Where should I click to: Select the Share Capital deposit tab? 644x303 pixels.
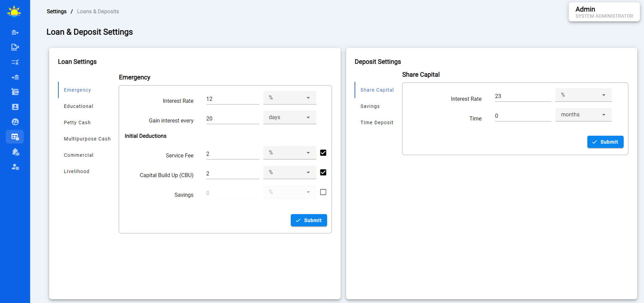377,90
